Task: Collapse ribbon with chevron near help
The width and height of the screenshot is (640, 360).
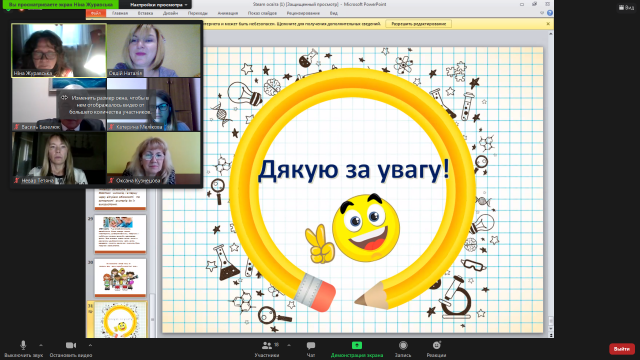Action: click(x=542, y=13)
